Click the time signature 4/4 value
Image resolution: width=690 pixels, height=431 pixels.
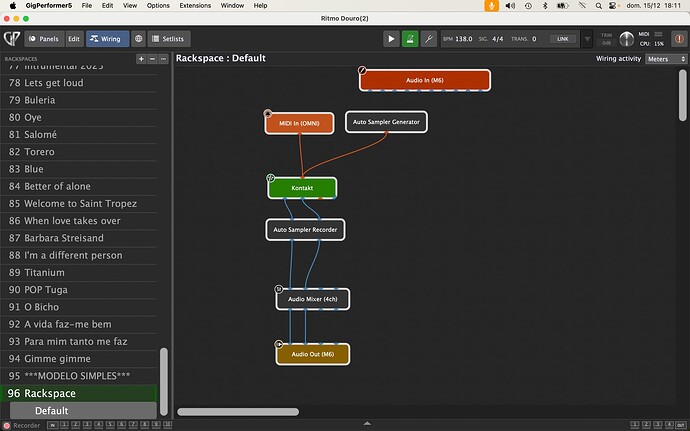click(498, 39)
